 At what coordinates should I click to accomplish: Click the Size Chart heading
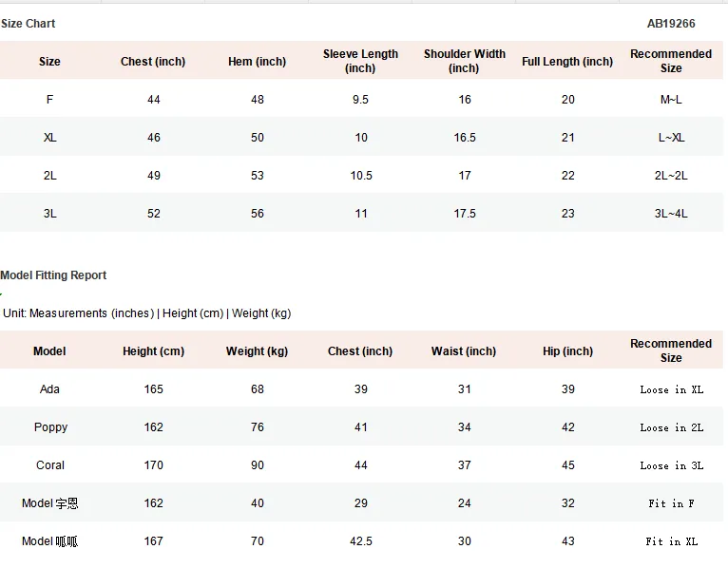coord(28,23)
